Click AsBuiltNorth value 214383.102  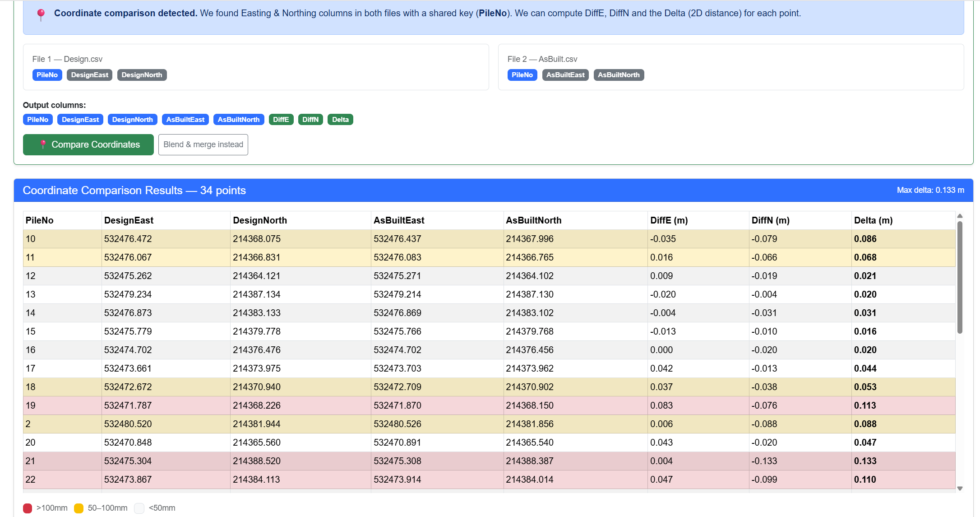(530, 313)
